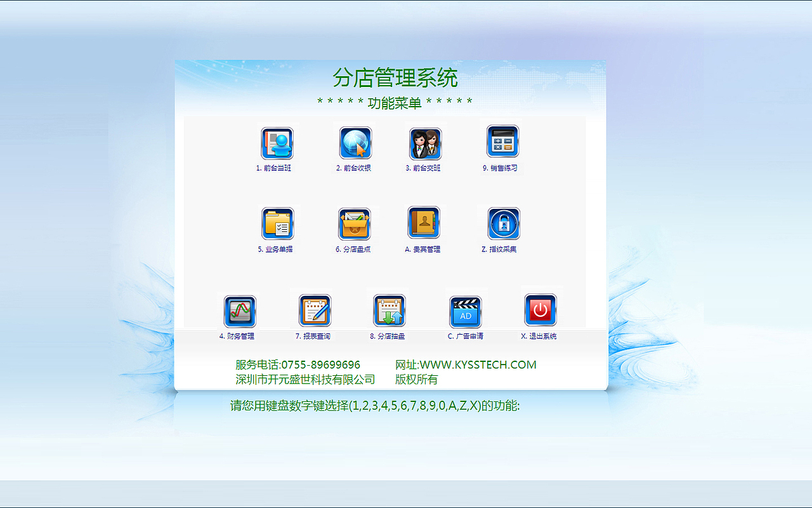This screenshot has height=508, width=812.
Task: Open the 销售练习 calculator icon
Action: (x=503, y=141)
